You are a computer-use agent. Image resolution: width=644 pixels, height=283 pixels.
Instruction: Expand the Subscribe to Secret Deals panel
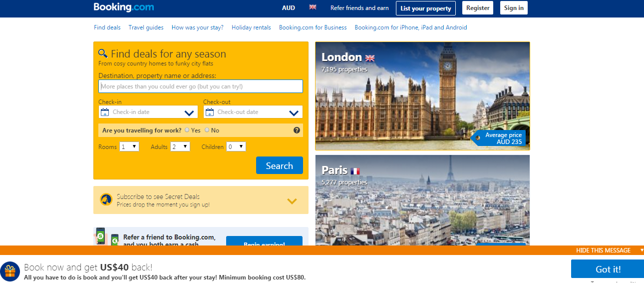292,201
